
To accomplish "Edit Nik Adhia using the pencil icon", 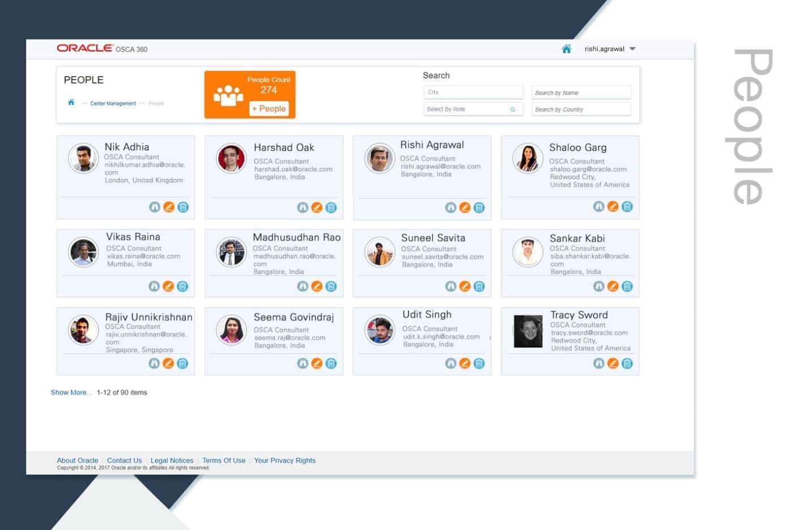I will (168, 207).
